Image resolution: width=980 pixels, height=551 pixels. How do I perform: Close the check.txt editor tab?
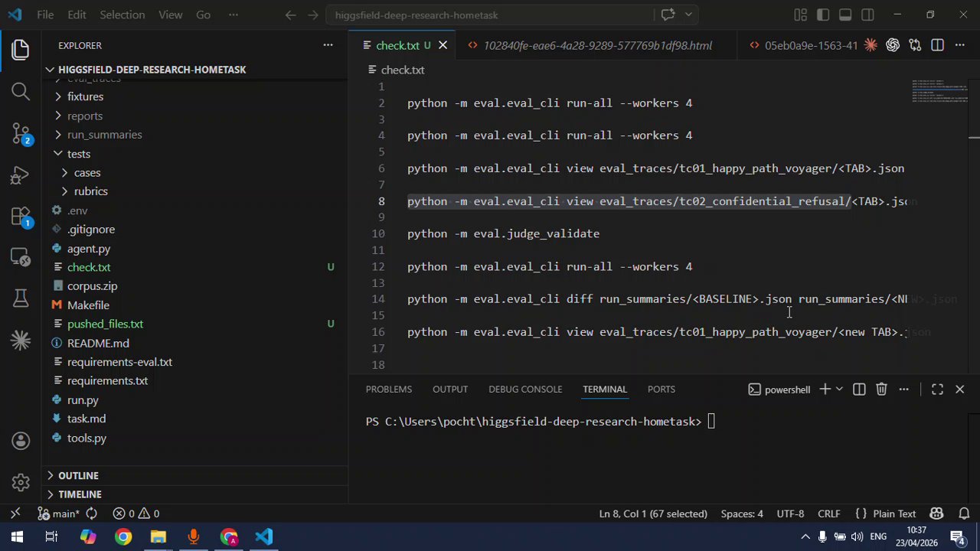pos(443,45)
